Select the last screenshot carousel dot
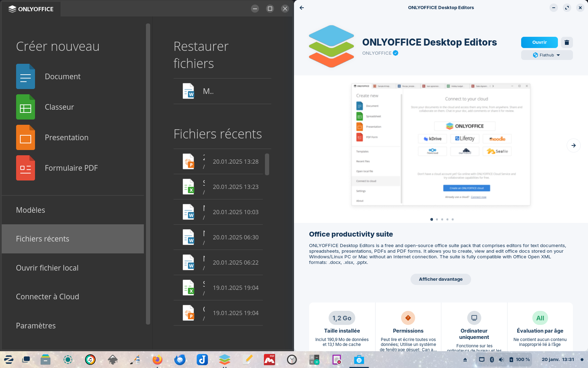Screen dimensions: 588x368 tap(453, 219)
